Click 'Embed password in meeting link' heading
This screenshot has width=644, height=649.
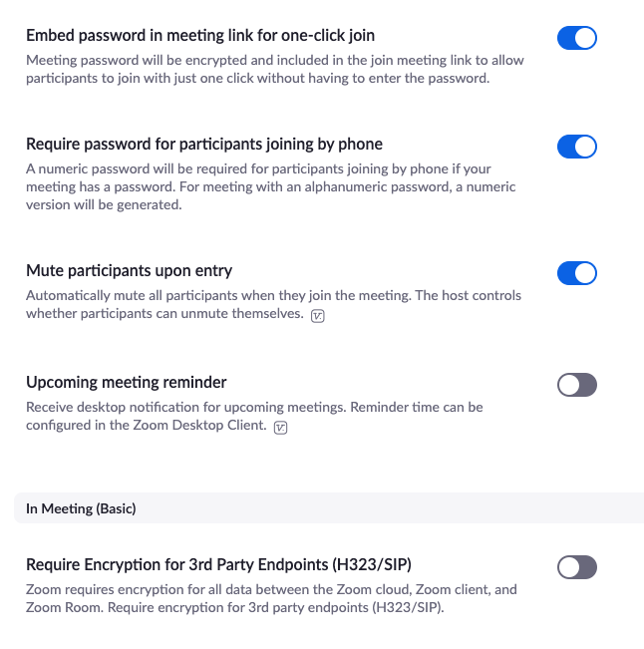pos(200,36)
